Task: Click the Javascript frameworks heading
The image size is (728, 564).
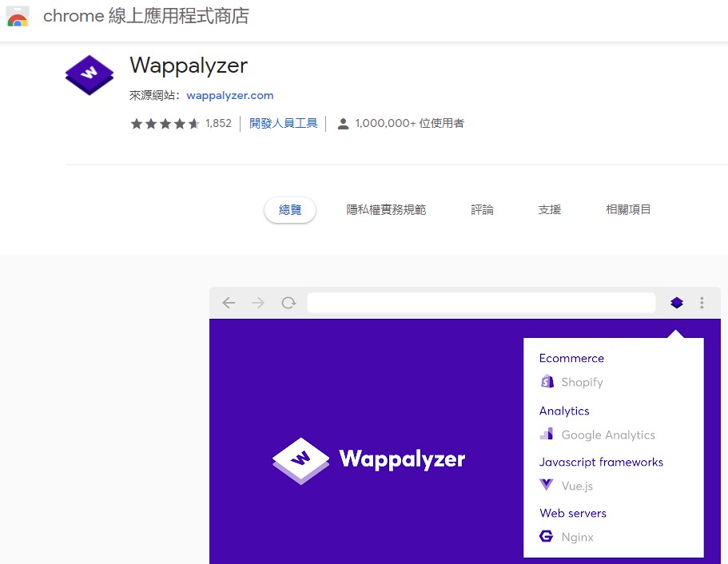Action: point(601,462)
